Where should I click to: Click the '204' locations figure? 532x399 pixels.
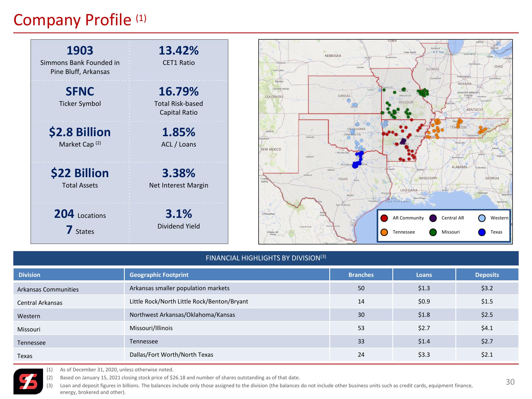pyautogui.click(x=64, y=214)
